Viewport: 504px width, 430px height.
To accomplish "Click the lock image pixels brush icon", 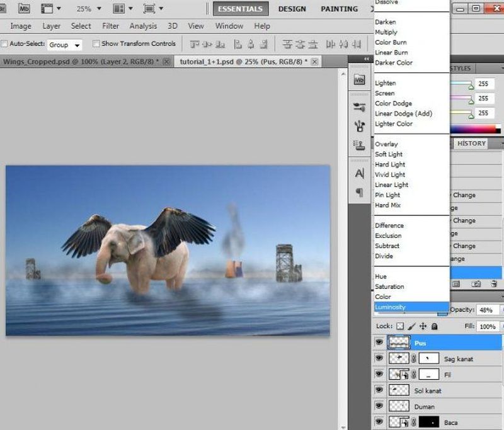I will tap(411, 327).
